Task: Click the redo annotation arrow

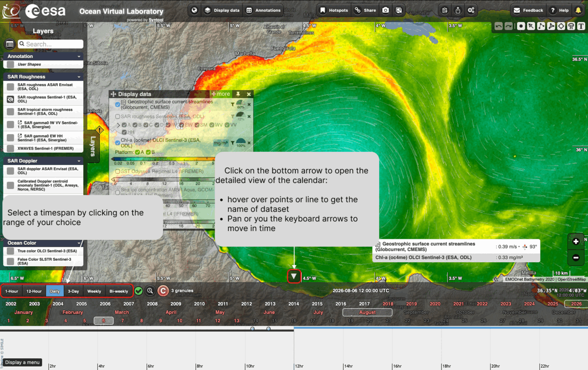Action: click(509, 26)
